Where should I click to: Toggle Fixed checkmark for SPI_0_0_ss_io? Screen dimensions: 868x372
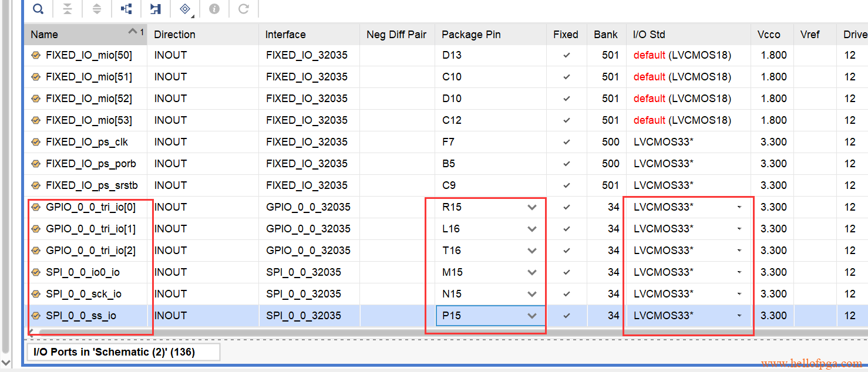566,316
